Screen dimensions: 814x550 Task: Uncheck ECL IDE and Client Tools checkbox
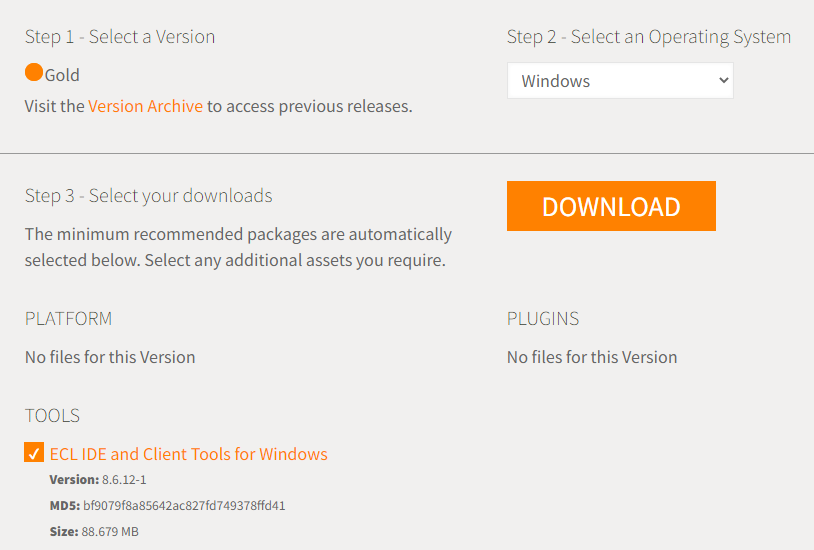(x=34, y=453)
